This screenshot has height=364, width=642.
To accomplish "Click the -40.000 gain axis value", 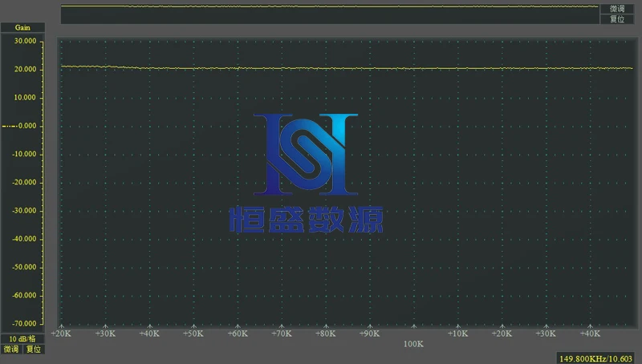I will 25,239.
